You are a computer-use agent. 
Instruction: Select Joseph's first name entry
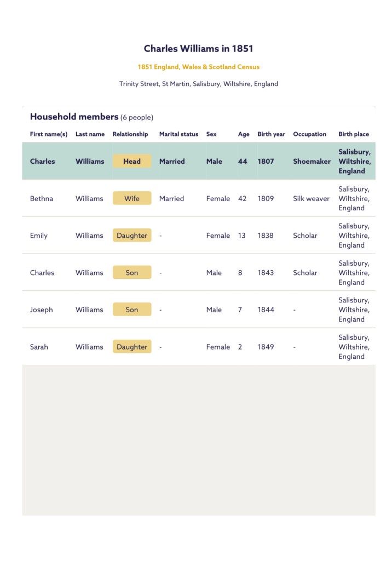42,310
